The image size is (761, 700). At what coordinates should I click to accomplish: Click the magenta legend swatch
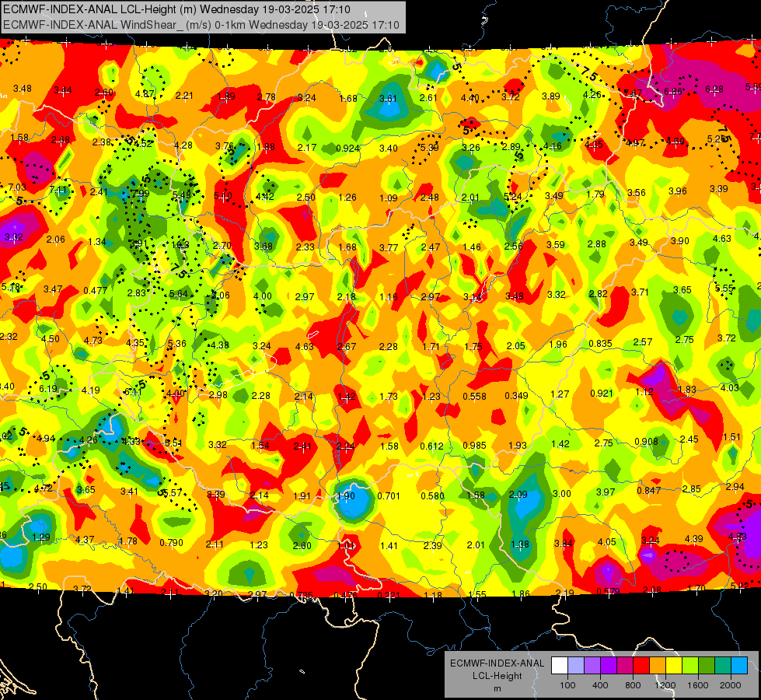pyautogui.click(x=625, y=666)
